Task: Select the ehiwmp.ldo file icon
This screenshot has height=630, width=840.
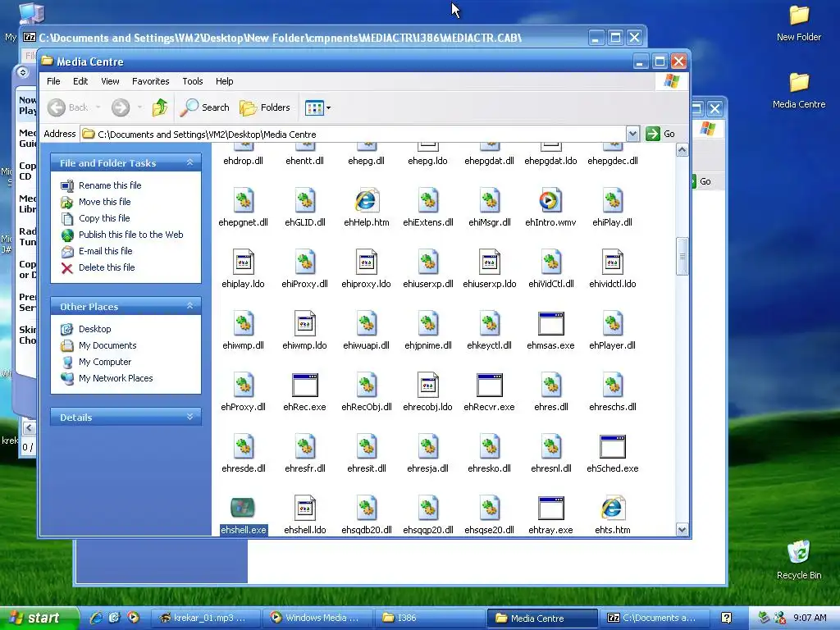Action: coord(305,323)
